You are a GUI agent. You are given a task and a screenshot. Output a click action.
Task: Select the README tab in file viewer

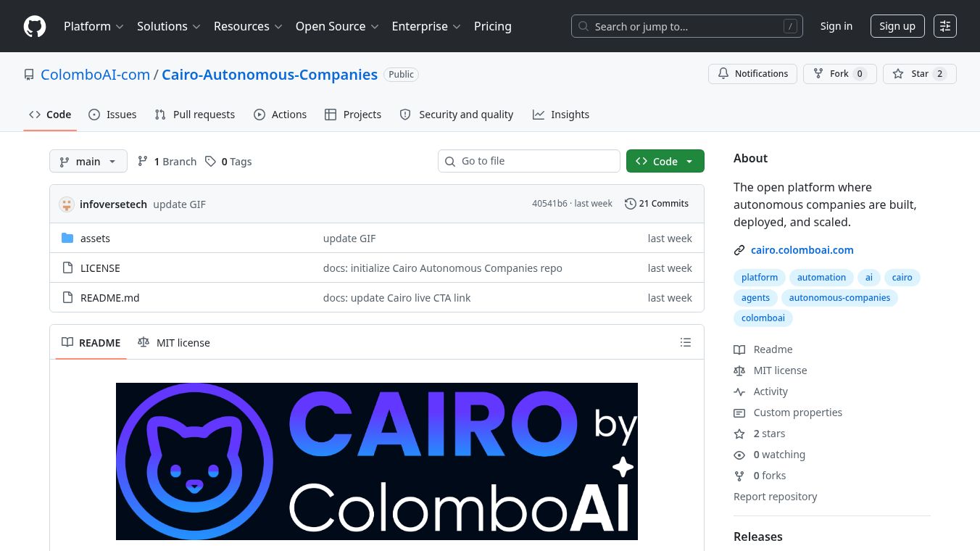click(91, 342)
